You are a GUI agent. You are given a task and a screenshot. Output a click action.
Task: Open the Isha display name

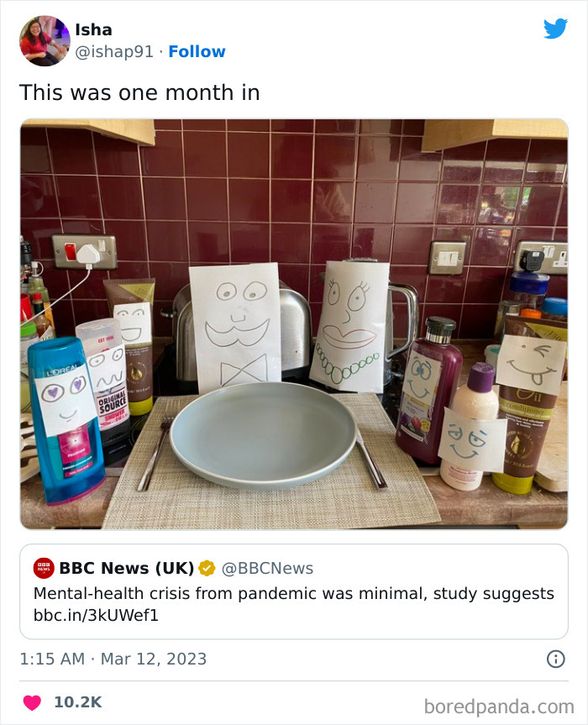[x=93, y=29]
